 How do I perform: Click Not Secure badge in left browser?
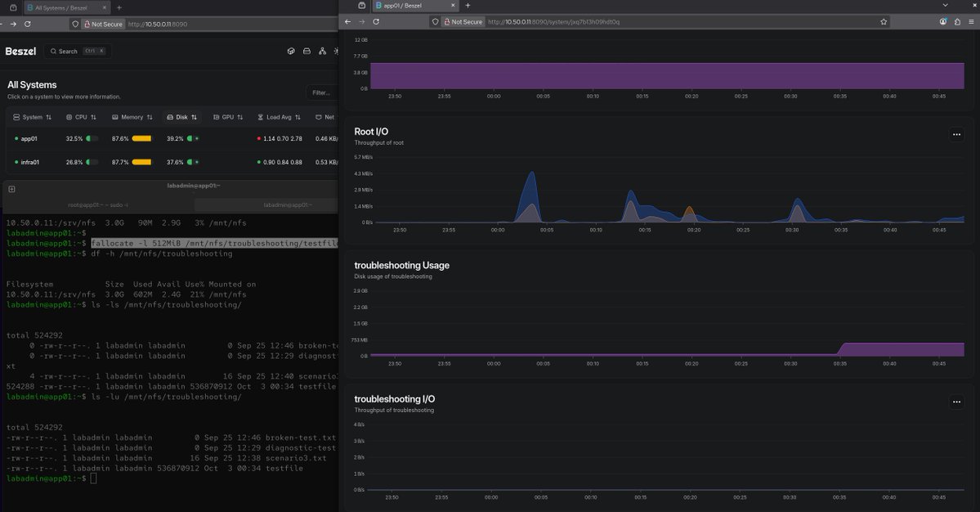click(x=103, y=24)
